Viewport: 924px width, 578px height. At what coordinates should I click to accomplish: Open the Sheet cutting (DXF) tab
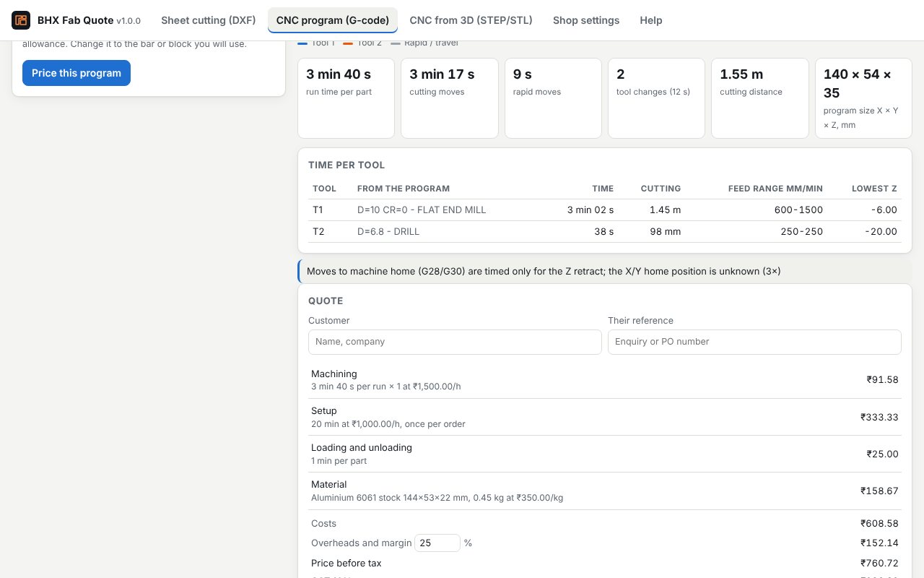[x=209, y=20]
